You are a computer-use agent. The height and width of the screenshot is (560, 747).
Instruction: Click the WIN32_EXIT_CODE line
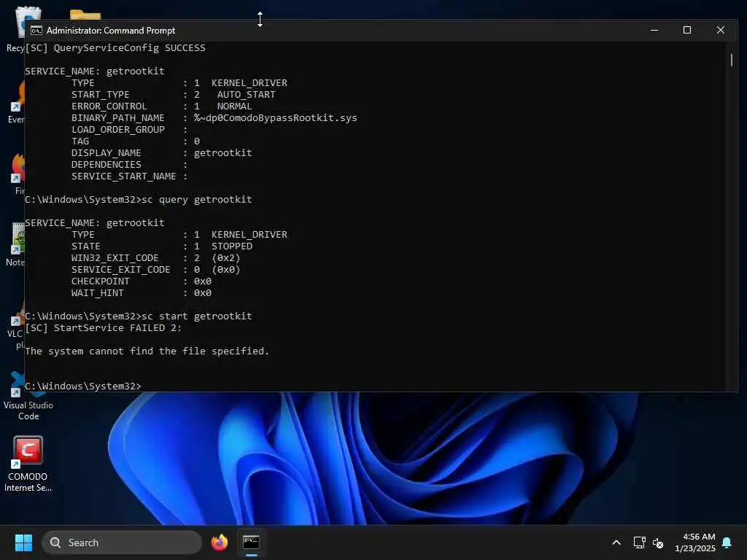[156, 257]
